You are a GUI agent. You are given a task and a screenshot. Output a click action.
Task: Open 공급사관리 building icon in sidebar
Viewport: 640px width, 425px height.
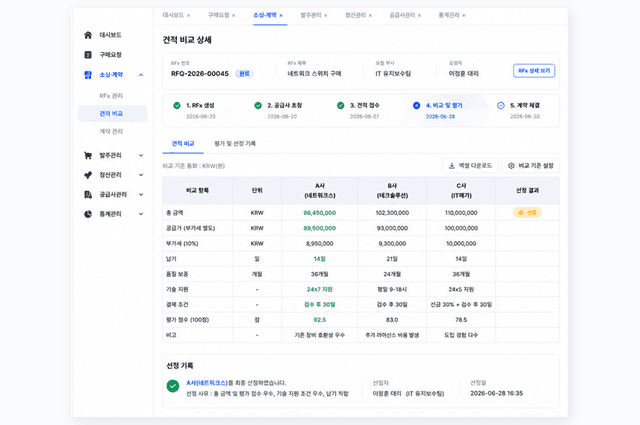(88, 194)
